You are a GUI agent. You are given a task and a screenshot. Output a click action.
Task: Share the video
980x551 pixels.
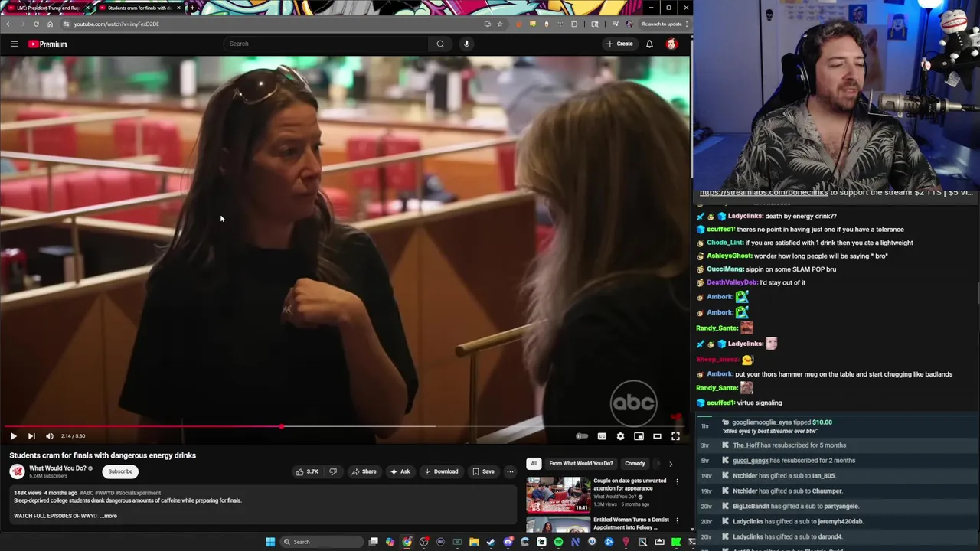tap(364, 471)
